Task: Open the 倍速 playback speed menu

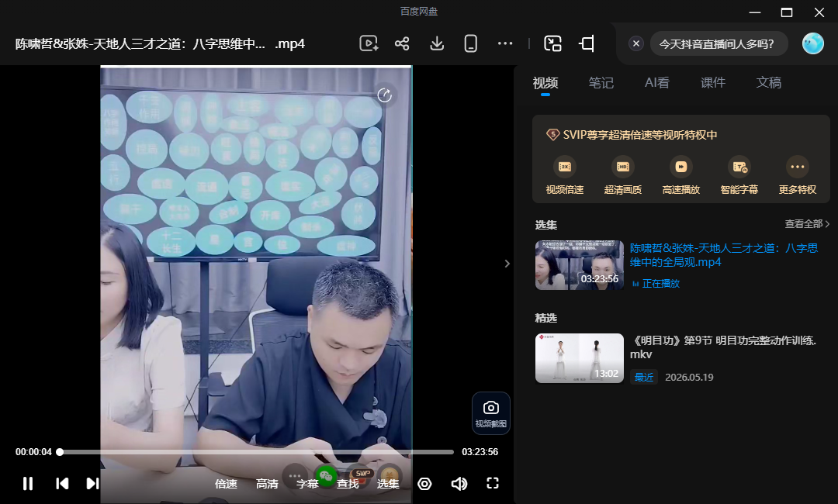Action: (x=226, y=484)
